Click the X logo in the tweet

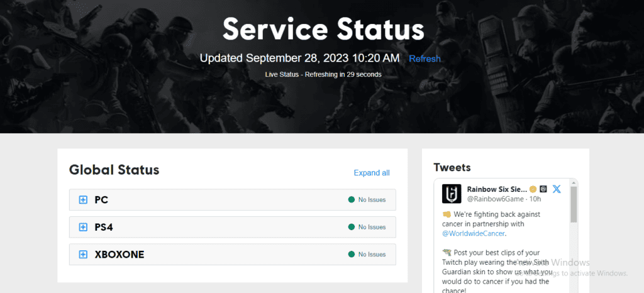tap(557, 189)
